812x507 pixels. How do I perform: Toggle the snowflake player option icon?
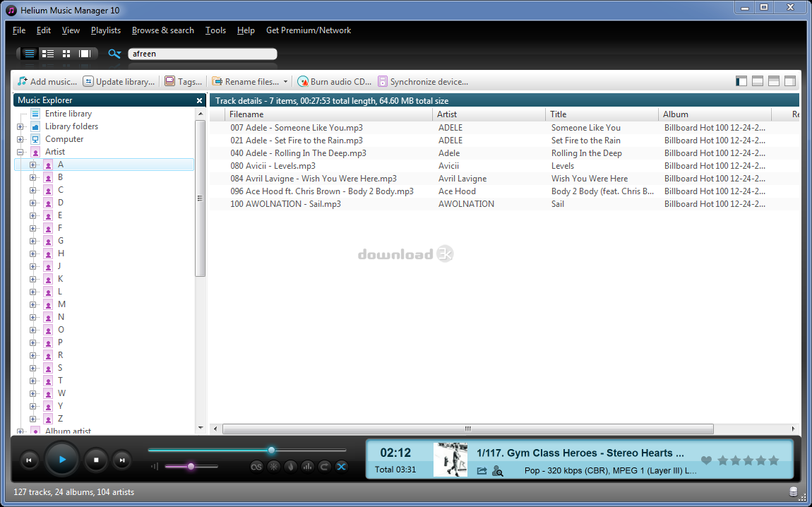coord(273,467)
